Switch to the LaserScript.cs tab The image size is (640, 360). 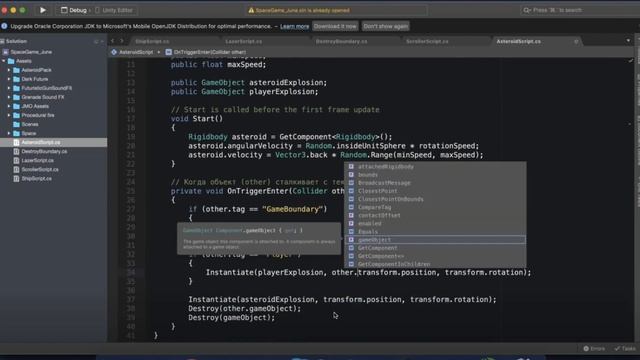244,41
